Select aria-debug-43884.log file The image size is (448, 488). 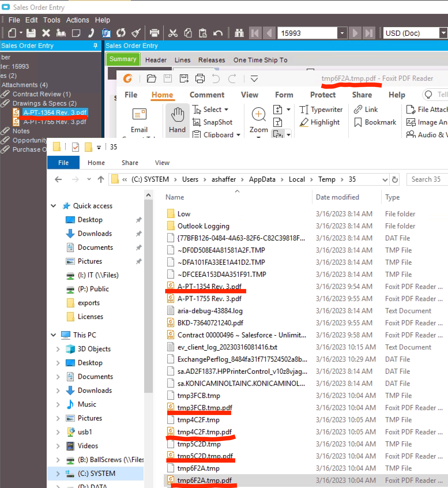click(x=210, y=311)
